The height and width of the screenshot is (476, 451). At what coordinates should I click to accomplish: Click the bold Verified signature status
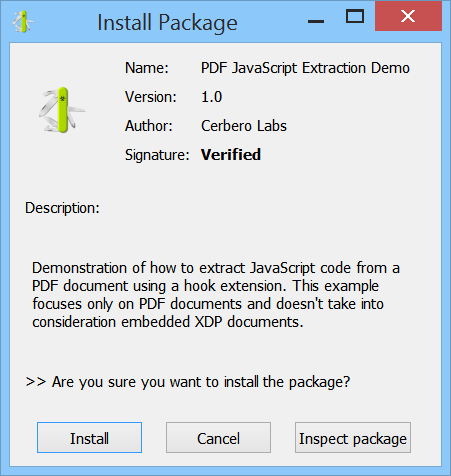[x=231, y=155]
